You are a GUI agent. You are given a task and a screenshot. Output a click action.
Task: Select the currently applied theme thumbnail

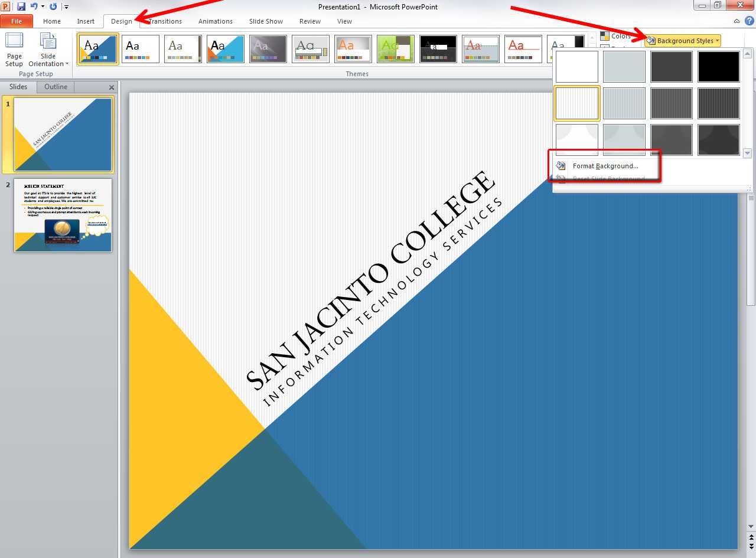(97, 48)
